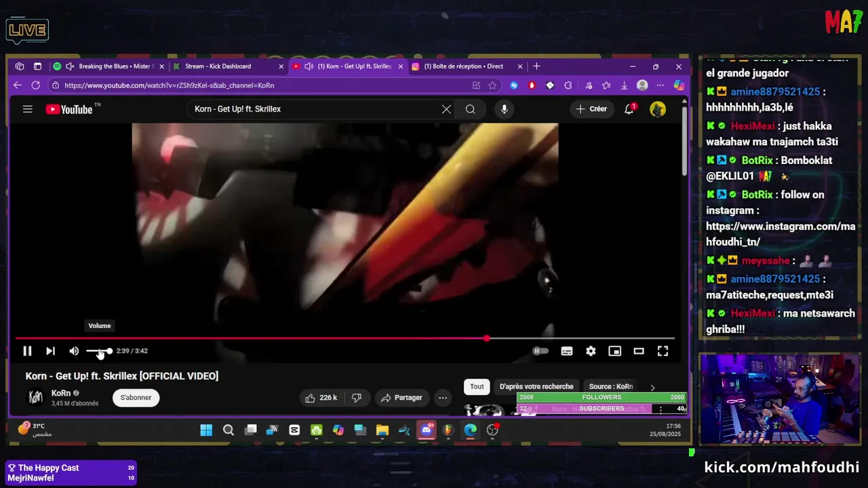Skip to the next video
The image size is (868, 488).
[x=50, y=351]
